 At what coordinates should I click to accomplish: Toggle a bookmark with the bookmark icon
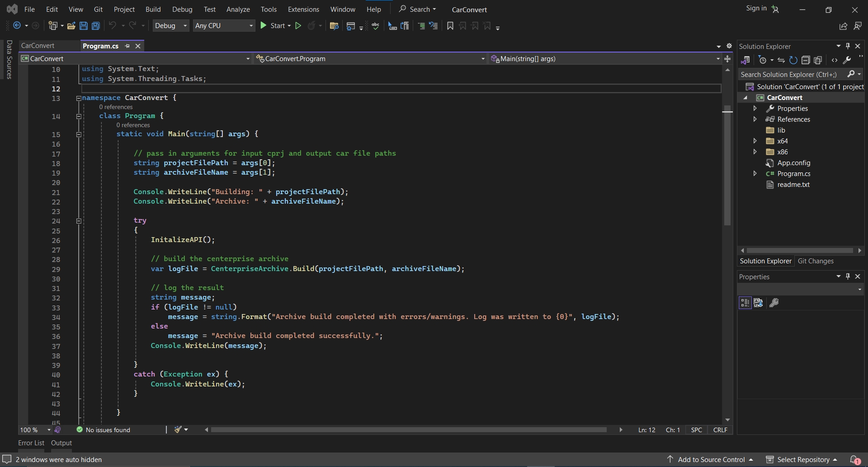(x=450, y=26)
